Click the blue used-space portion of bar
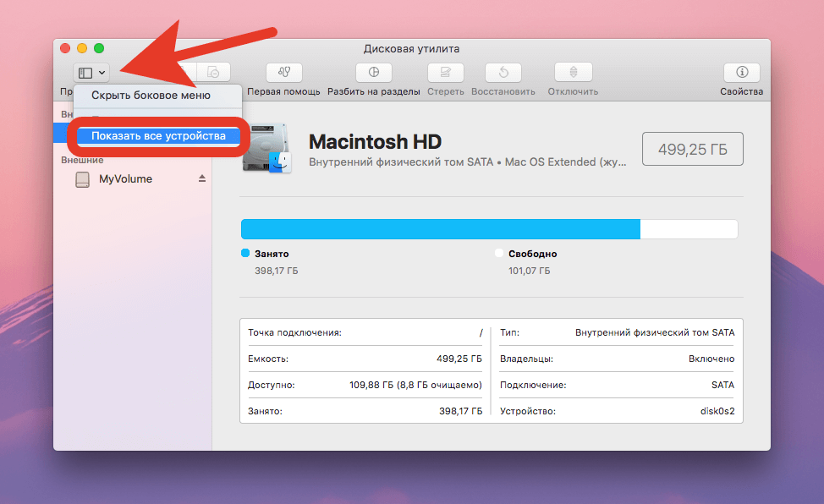Image resolution: width=824 pixels, height=504 pixels. (440, 229)
